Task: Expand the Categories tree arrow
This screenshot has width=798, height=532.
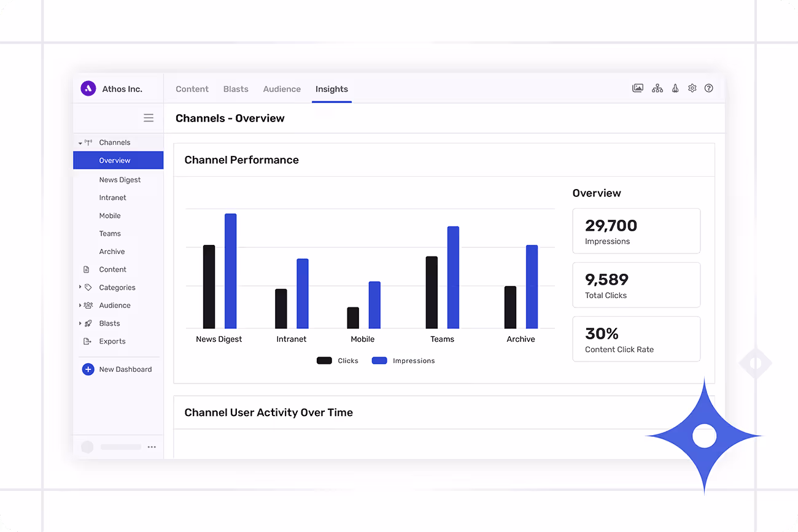Action: (80, 287)
